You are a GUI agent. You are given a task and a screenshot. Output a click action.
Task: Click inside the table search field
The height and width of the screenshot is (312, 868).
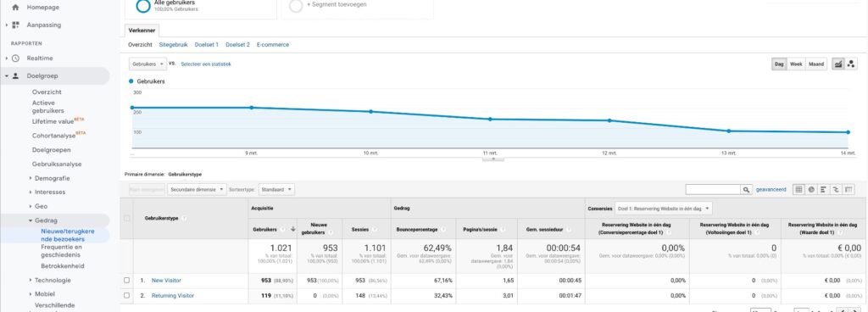713,189
